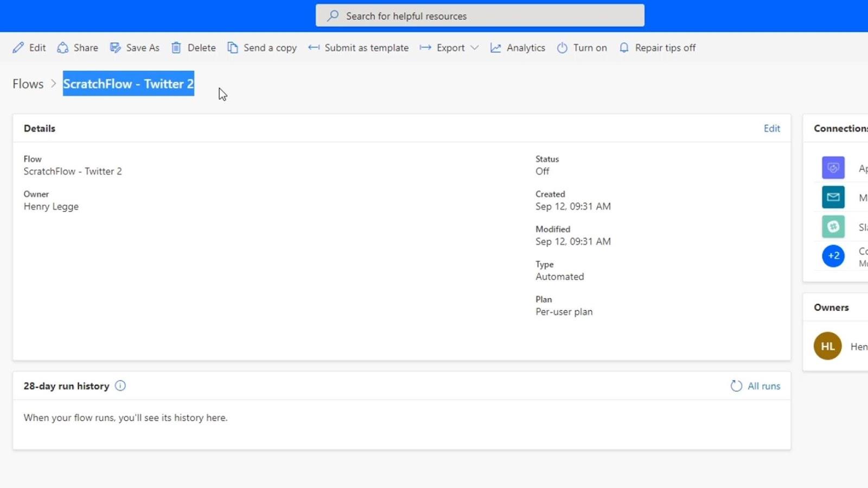Open the All runs link
Viewport: 868px width, 488px height.
tap(764, 386)
